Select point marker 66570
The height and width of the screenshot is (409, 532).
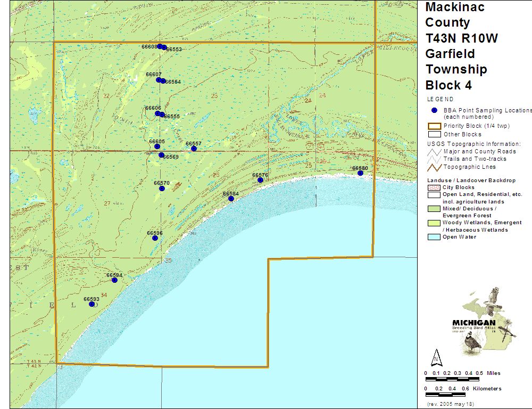pos(162,188)
